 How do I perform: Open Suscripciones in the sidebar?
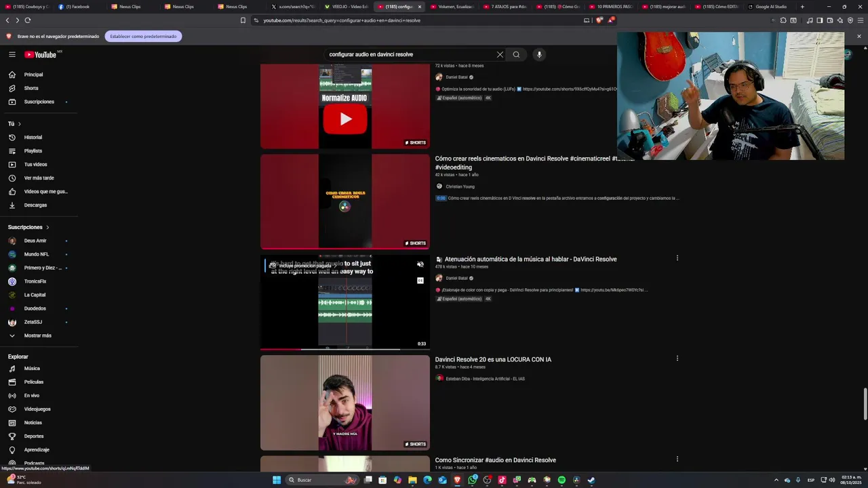point(39,102)
